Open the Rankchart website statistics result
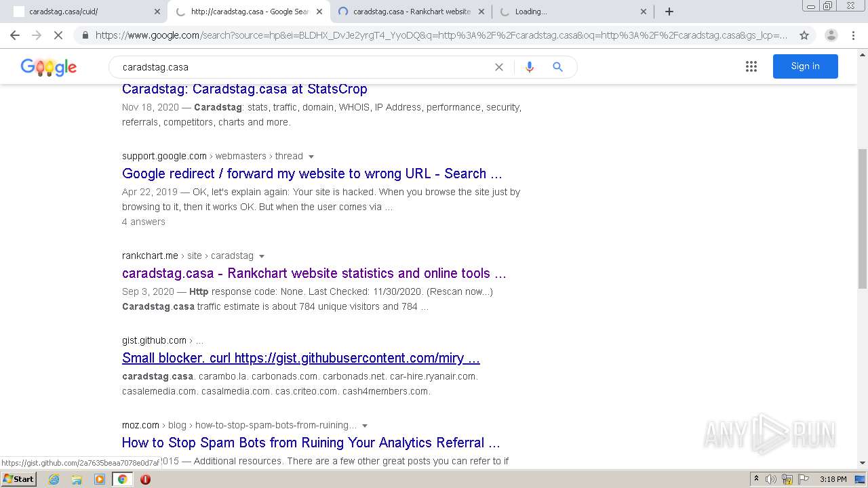 tap(314, 273)
